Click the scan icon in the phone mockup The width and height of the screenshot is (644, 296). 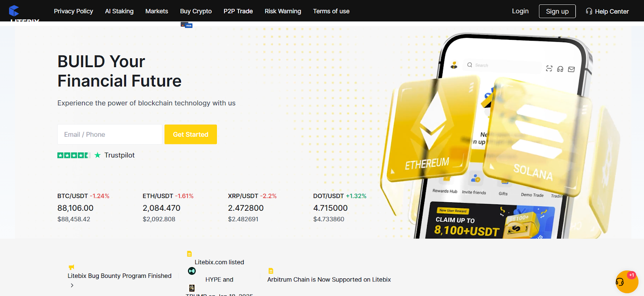tap(549, 68)
